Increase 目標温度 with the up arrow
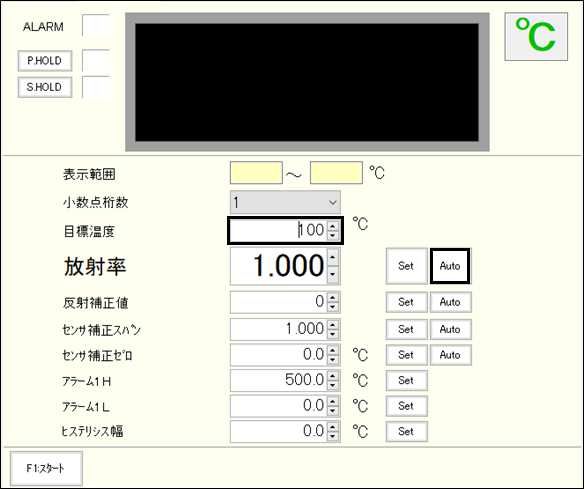 click(x=332, y=226)
